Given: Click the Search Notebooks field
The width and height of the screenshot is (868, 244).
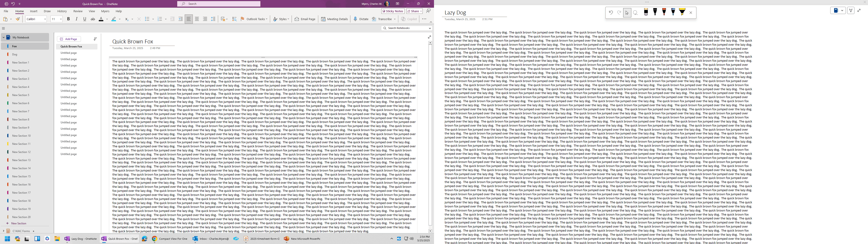Looking at the screenshot, I should [407, 28].
